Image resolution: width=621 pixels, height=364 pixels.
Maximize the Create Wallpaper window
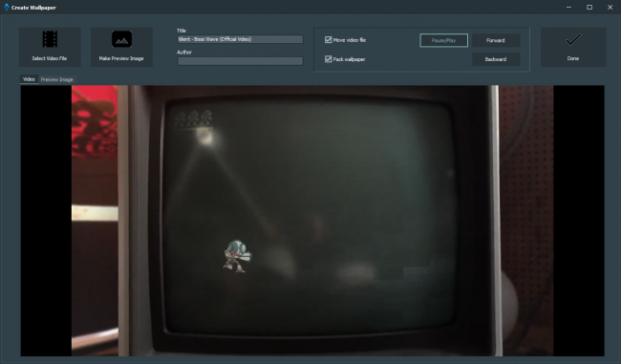[x=589, y=7]
